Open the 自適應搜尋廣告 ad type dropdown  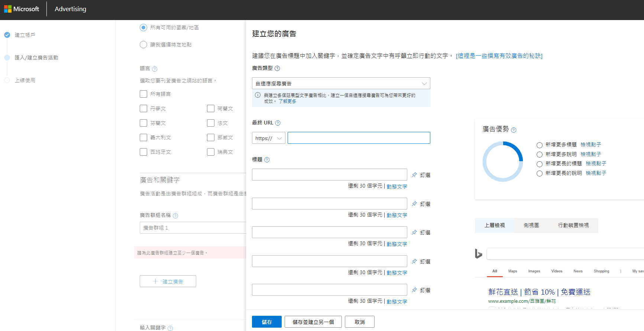tap(341, 83)
